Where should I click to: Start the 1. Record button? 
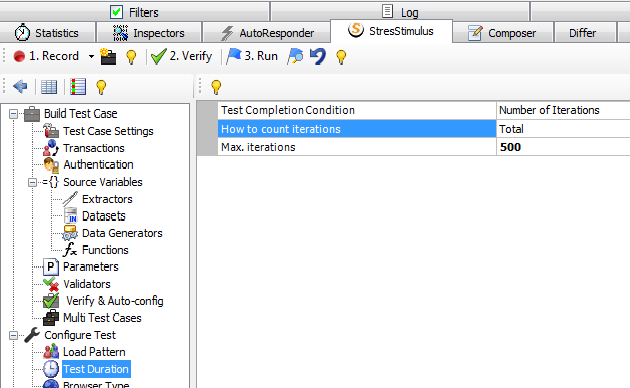pos(46,56)
